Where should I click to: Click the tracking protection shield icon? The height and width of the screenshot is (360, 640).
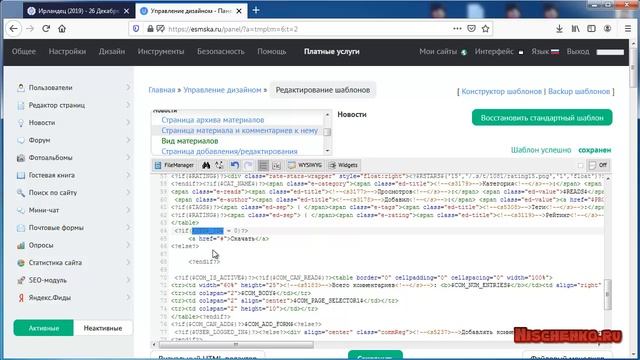click(136, 29)
